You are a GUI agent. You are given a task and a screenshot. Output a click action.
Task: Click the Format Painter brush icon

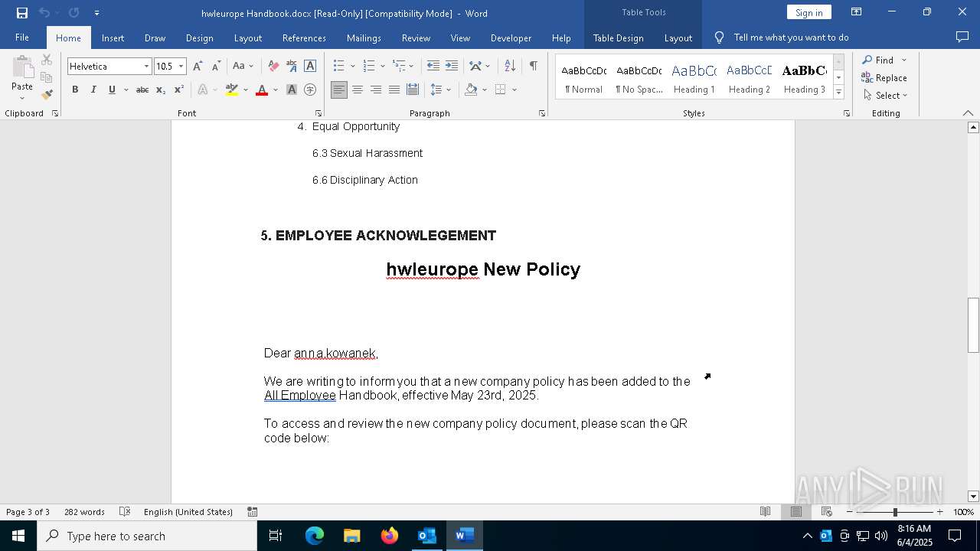(47, 95)
